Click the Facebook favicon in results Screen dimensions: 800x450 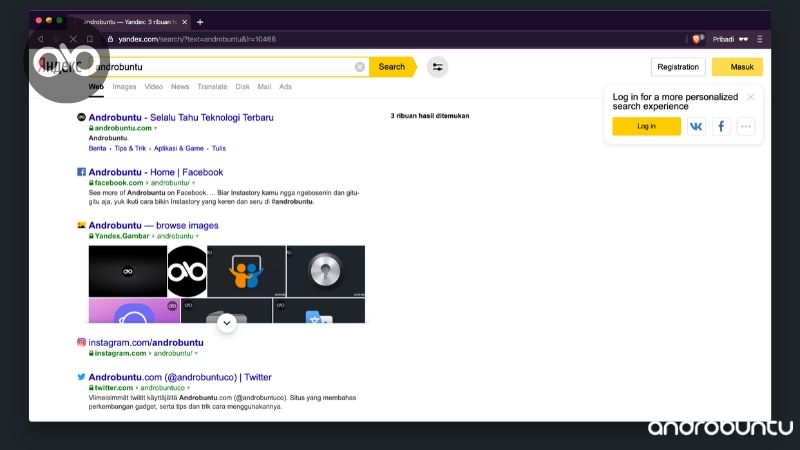click(81, 172)
